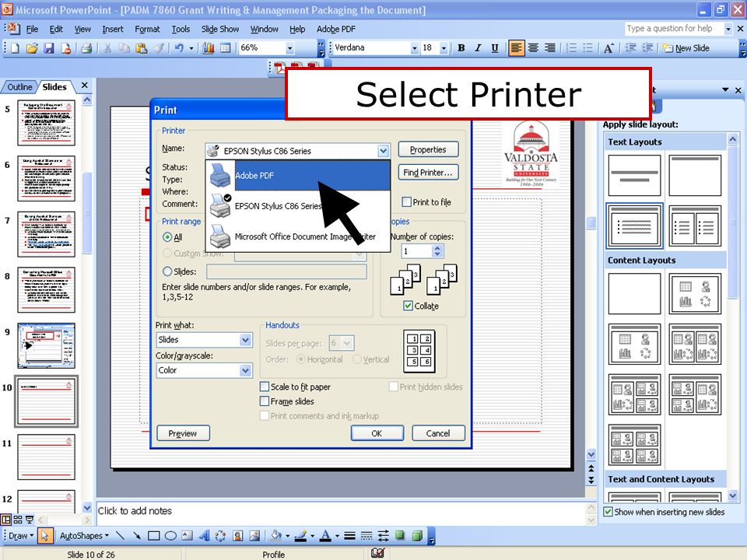Open the File menu
The width and height of the screenshot is (747, 560).
click(33, 29)
